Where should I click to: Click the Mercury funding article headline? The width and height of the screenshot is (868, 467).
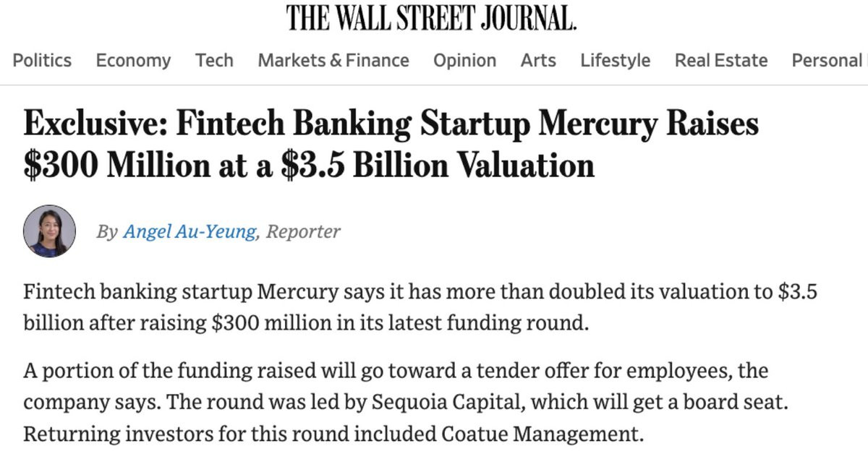391,145
